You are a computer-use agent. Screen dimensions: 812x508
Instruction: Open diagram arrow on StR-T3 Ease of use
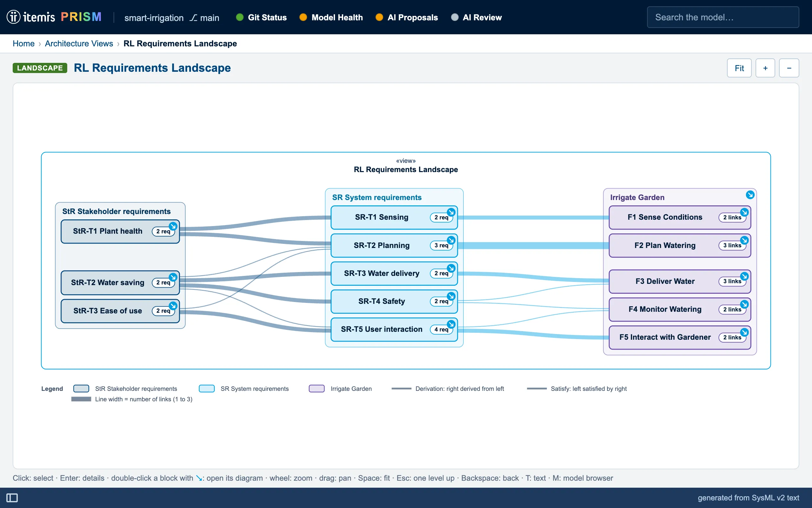point(173,306)
